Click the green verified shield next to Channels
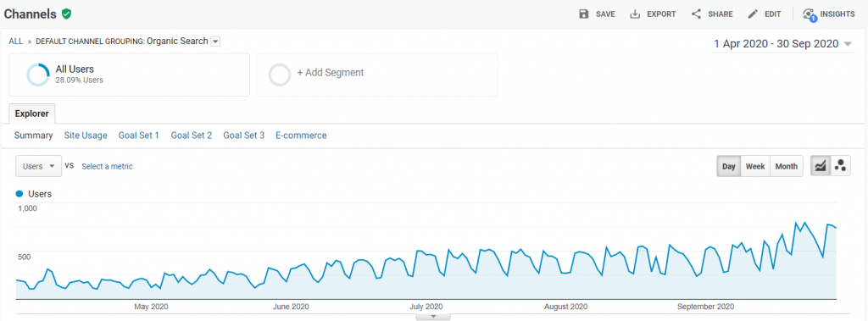The width and height of the screenshot is (868, 321). pos(66,14)
